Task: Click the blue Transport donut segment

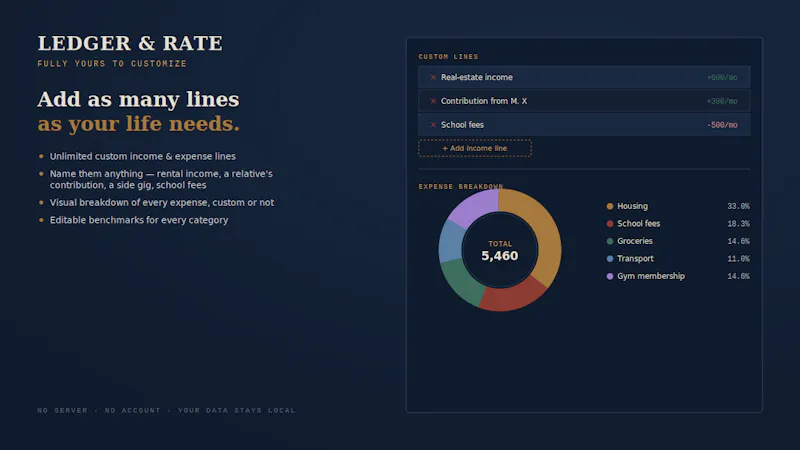Action: pyautogui.click(x=451, y=241)
